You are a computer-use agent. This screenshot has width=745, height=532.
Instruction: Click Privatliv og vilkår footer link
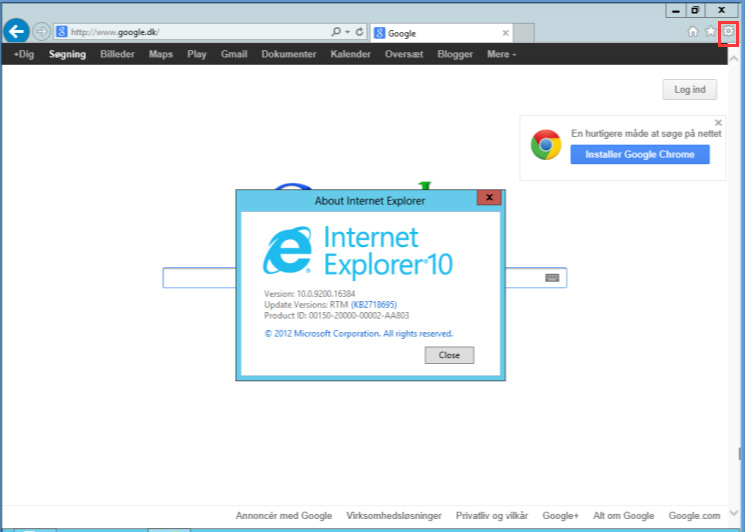(x=492, y=516)
